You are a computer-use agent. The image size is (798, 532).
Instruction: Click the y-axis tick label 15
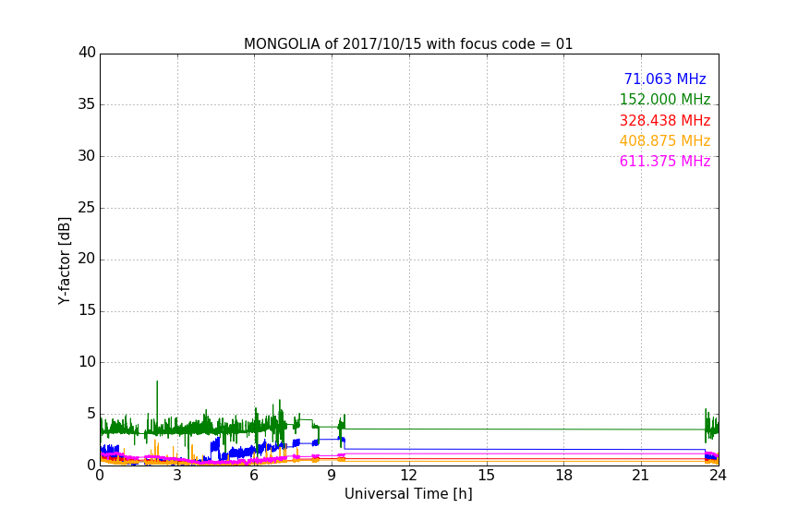tap(87, 310)
